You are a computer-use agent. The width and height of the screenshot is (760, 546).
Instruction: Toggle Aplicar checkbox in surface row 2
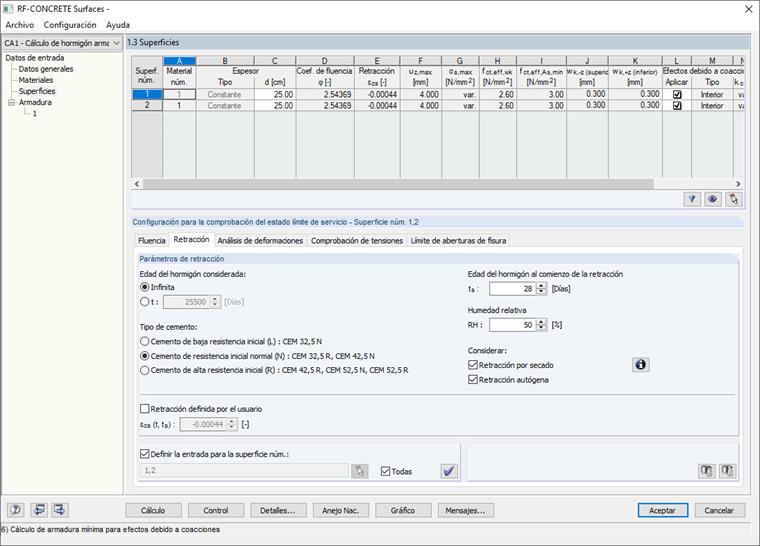pyautogui.click(x=677, y=106)
